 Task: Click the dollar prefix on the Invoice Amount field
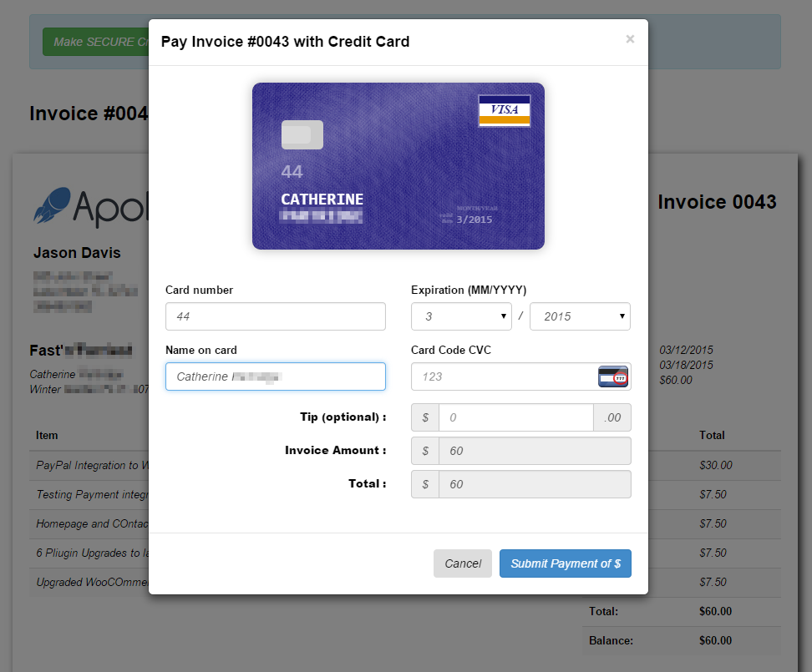point(424,451)
